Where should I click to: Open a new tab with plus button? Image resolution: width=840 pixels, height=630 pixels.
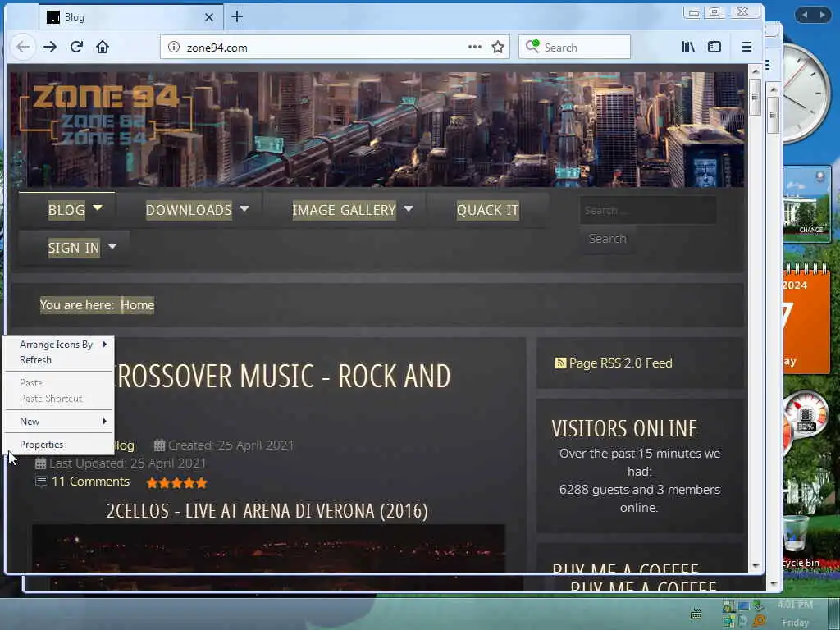(237, 16)
